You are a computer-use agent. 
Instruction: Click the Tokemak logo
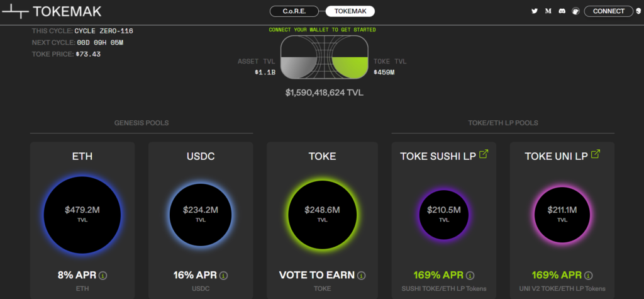coord(52,11)
